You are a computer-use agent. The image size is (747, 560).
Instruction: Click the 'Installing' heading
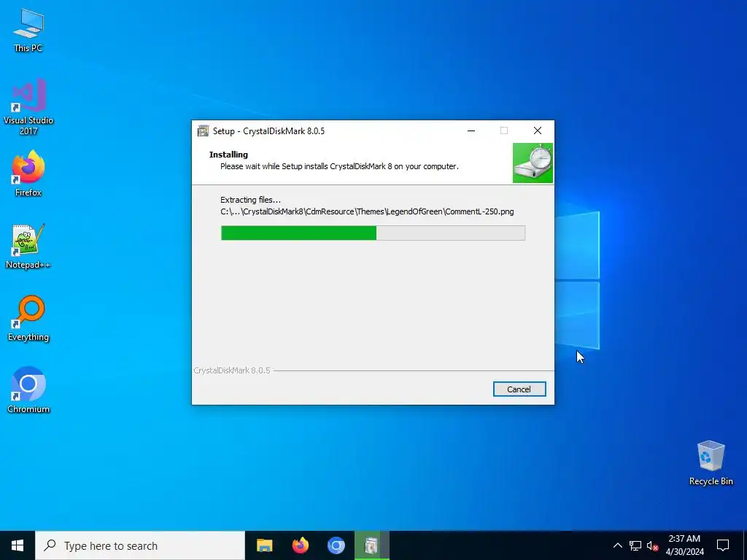coord(228,155)
